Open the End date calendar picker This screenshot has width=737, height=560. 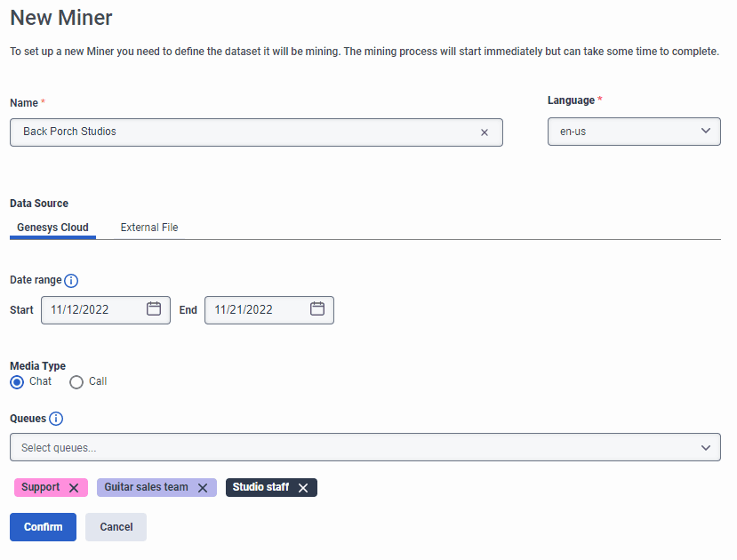(316, 309)
